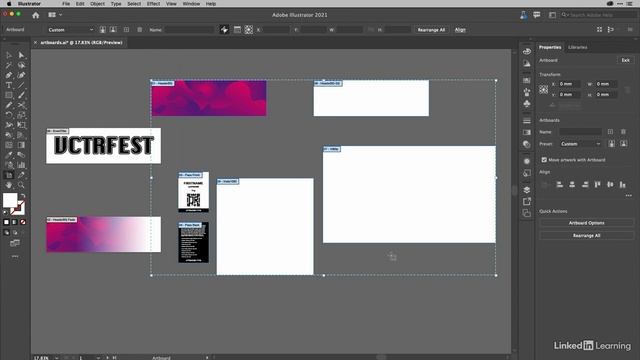The width and height of the screenshot is (640, 360).
Task: Select the Type tool
Action: 9,85
